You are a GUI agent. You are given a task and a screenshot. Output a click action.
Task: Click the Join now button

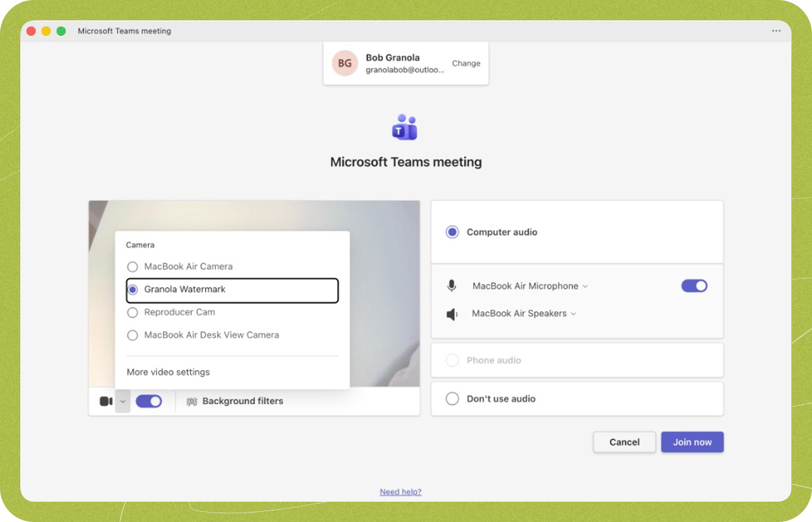[692, 442]
